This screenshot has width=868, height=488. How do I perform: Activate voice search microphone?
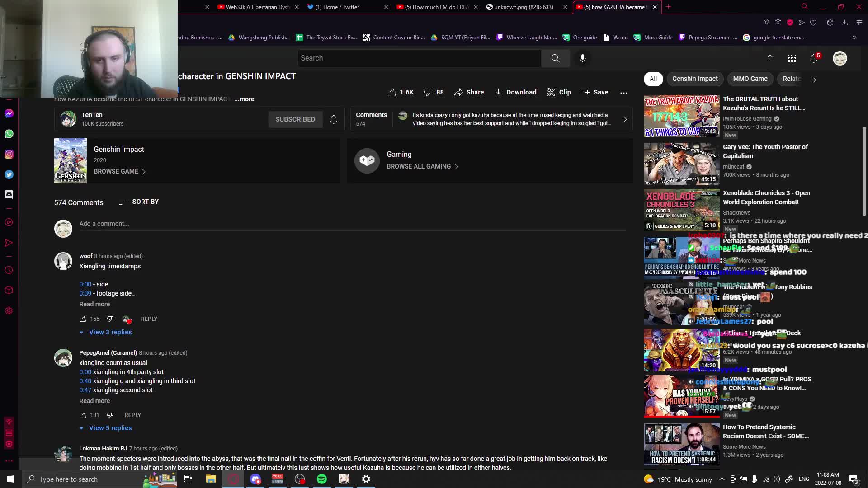(583, 58)
